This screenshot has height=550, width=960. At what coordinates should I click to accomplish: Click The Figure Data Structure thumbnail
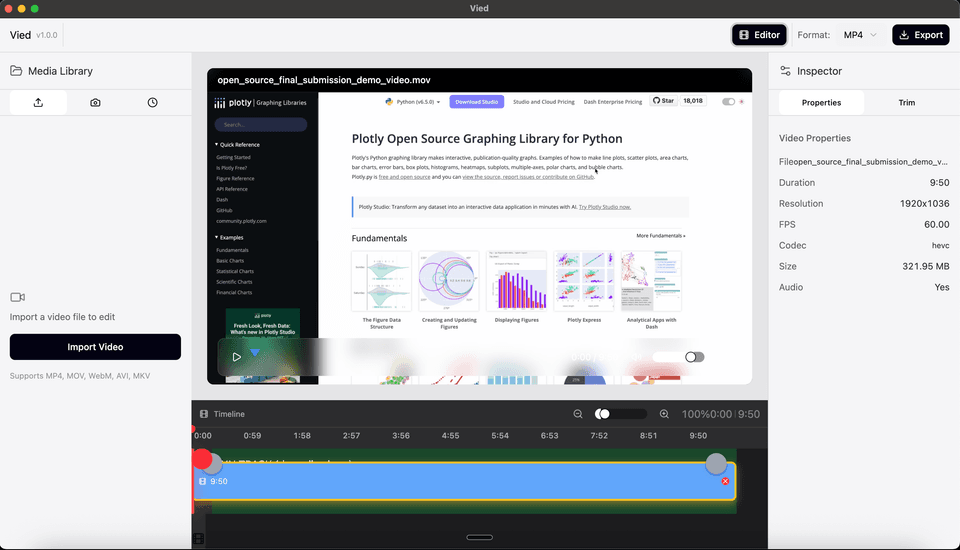coord(381,281)
